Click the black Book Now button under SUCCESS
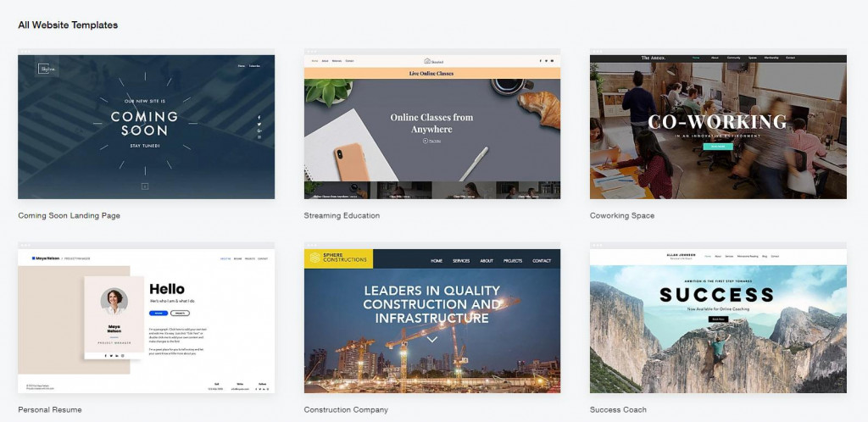Image resolution: width=868 pixels, height=422 pixels. [718, 319]
